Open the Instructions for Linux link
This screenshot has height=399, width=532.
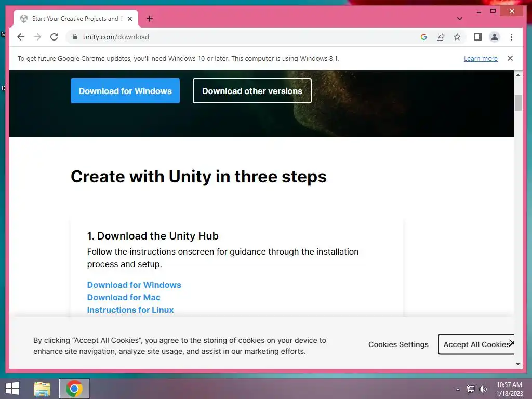click(x=130, y=310)
